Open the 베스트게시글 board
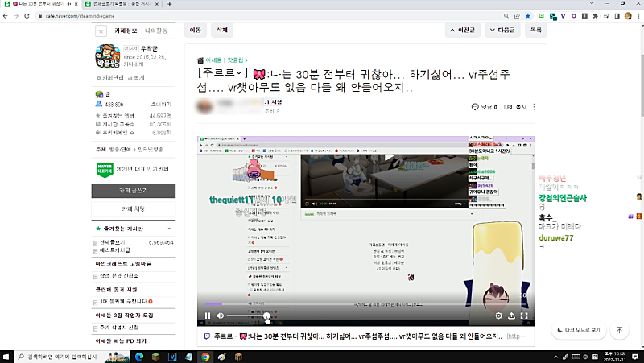The width and height of the screenshot is (644, 363). click(115, 250)
